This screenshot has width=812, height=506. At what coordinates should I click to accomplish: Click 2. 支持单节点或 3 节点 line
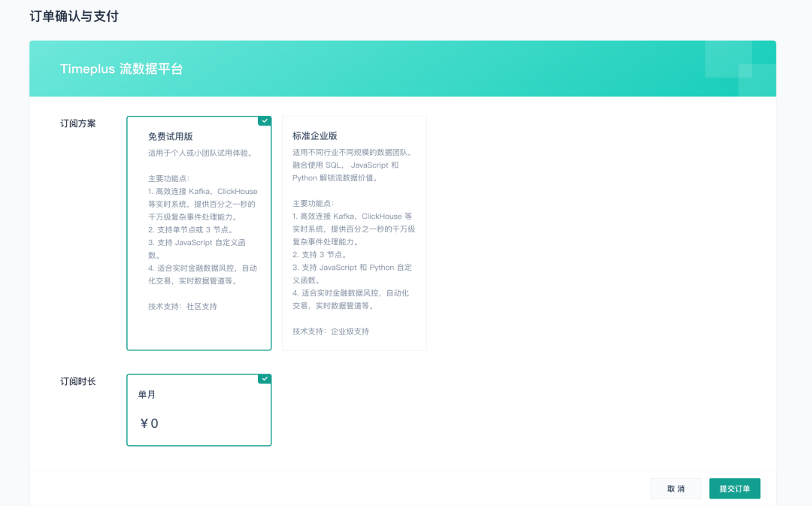[192, 229]
